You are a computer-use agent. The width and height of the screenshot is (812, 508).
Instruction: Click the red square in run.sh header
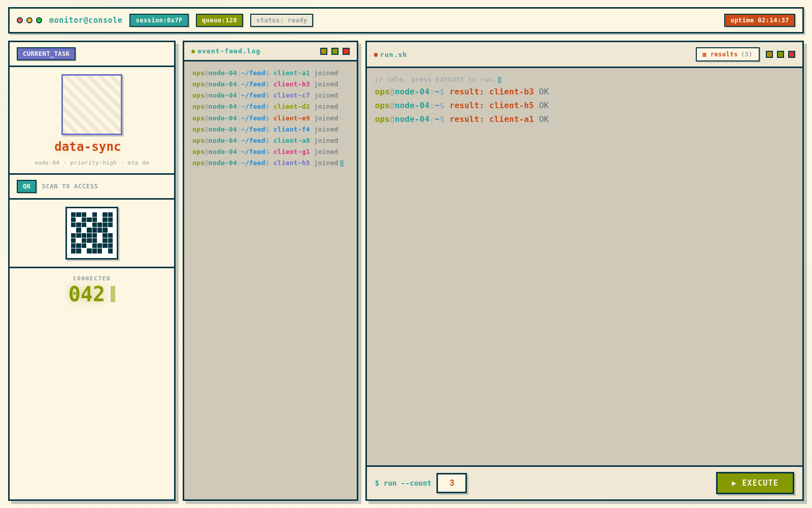pos(792,54)
